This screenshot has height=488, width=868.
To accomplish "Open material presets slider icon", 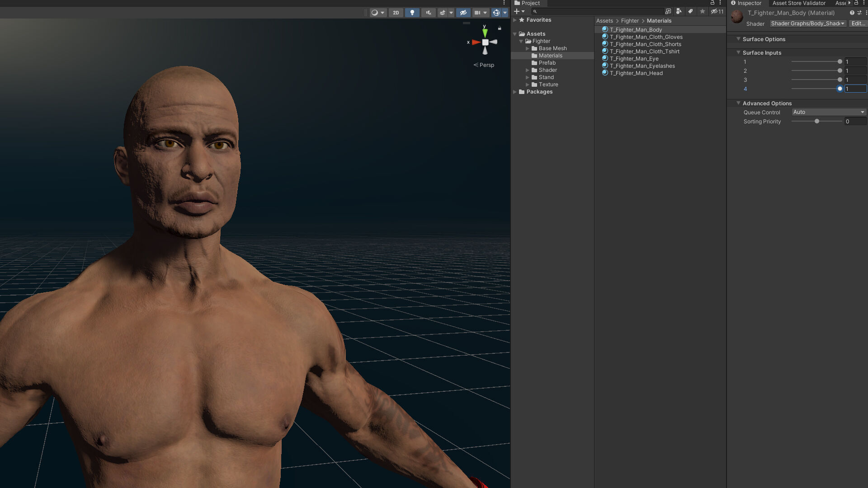I will [859, 13].
